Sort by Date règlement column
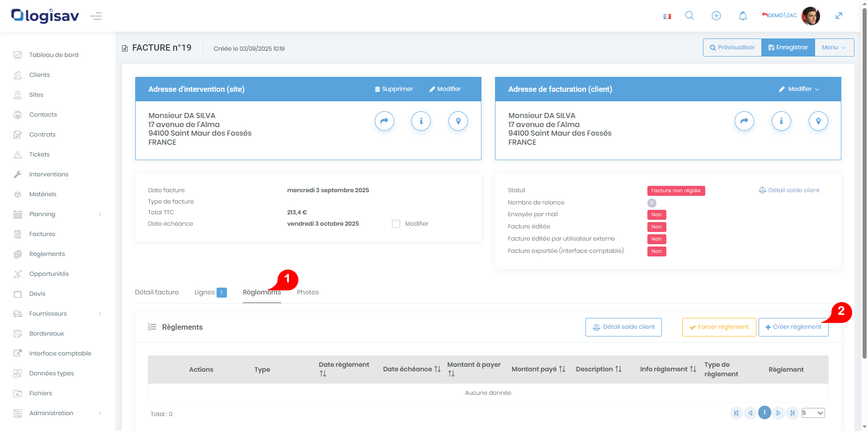 point(323,374)
